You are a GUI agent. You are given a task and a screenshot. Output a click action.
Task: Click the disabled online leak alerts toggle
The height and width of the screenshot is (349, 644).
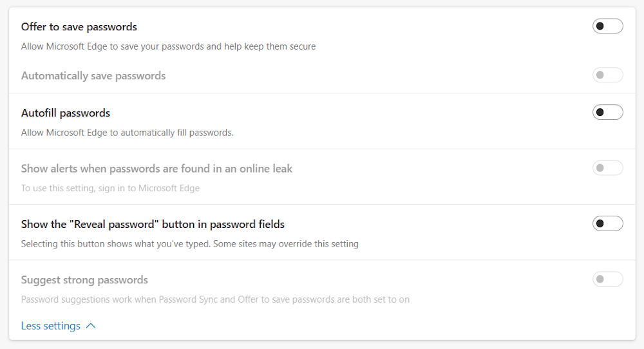click(x=607, y=168)
